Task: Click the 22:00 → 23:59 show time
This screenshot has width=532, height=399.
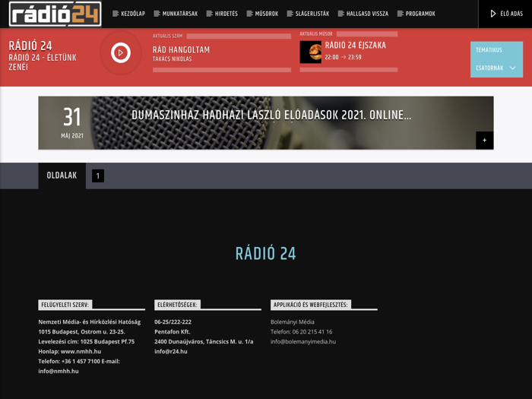Action: click(343, 57)
